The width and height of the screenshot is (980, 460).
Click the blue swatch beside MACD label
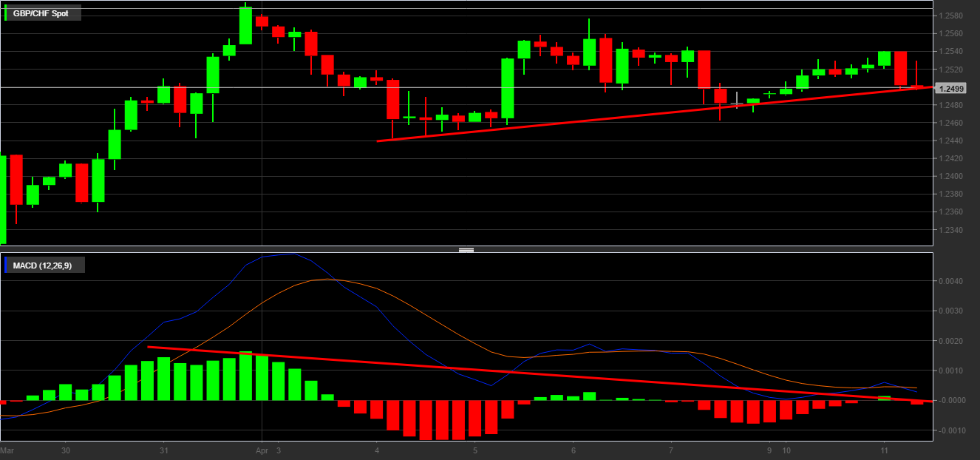coord(7,265)
